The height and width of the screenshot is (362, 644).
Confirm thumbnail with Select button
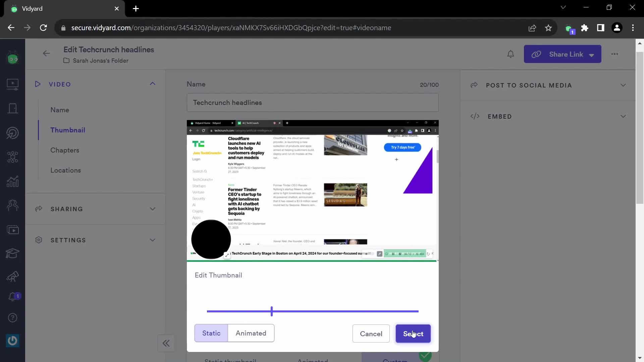point(413,334)
